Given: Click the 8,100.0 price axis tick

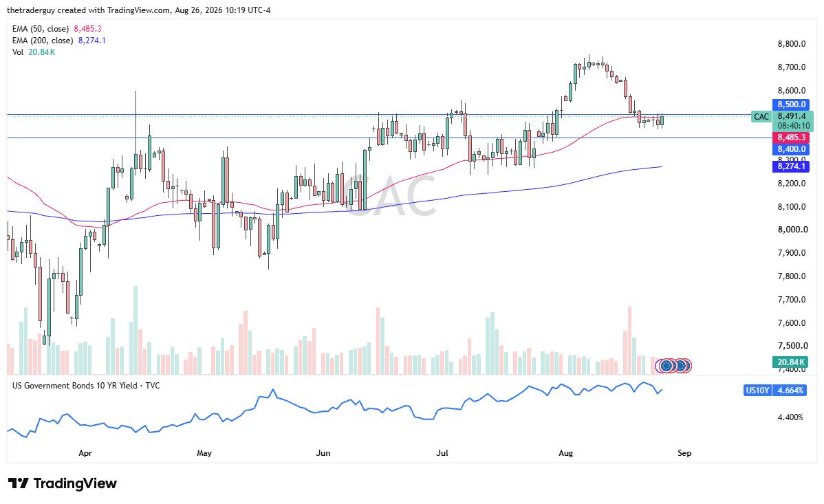Looking at the screenshot, I should click(792, 206).
